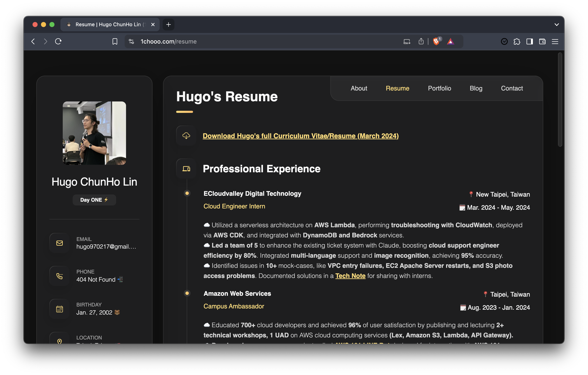Viewport: 588px width, 375px height.
Task: Click the birthday calendar icon
Action: 59,309
